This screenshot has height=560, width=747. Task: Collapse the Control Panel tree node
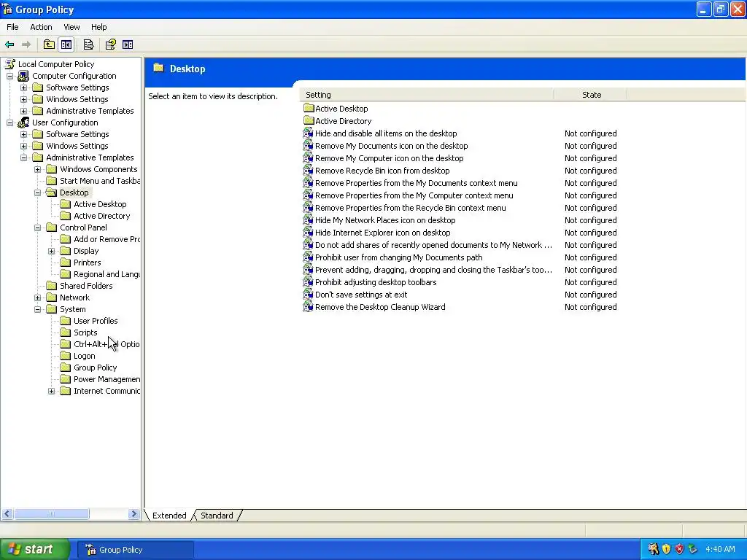click(38, 227)
